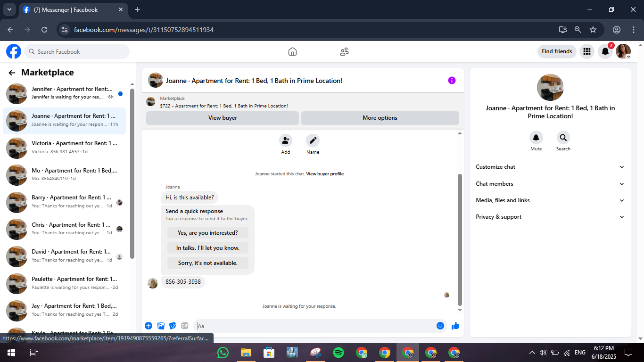Open Jennifer's apartment conversation
Image resolution: width=644 pixels, height=362 pixels.
(x=65, y=93)
